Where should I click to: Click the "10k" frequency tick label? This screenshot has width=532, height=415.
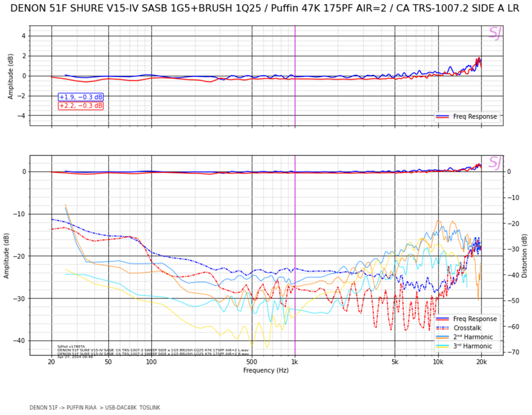[438, 362]
